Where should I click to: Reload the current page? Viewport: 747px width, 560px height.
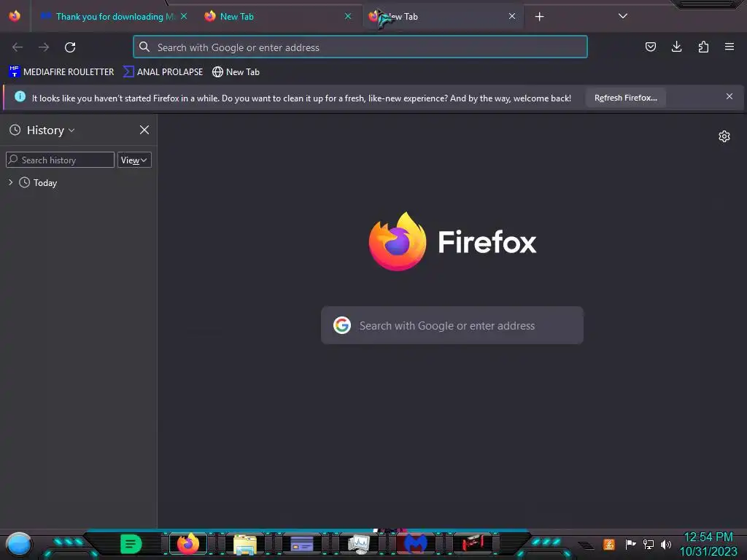tap(70, 47)
